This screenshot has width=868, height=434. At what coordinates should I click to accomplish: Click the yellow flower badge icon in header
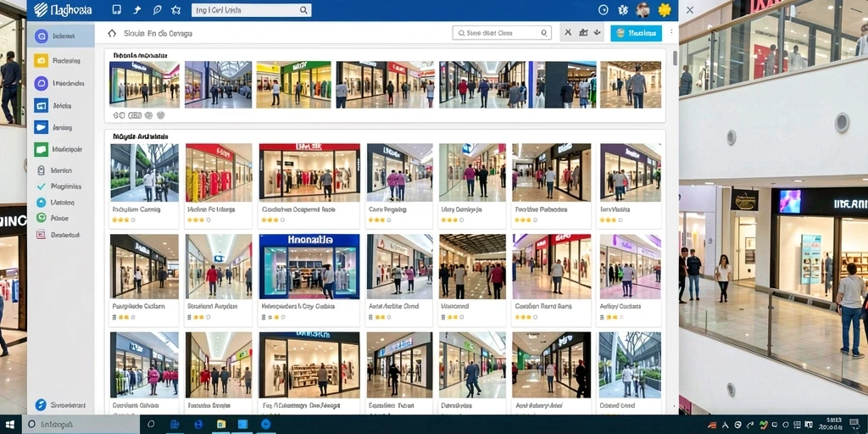pyautogui.click(x=665, y=10)
